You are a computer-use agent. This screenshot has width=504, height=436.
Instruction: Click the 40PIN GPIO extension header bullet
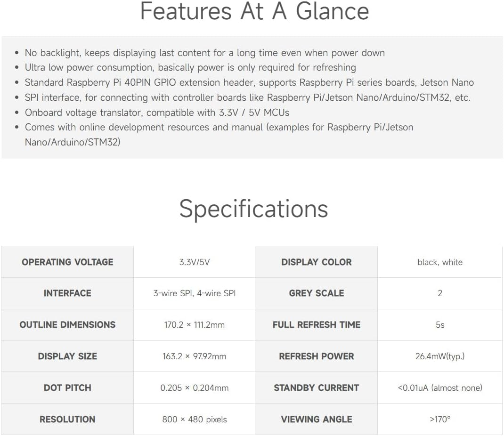click(x=249, y=82)
